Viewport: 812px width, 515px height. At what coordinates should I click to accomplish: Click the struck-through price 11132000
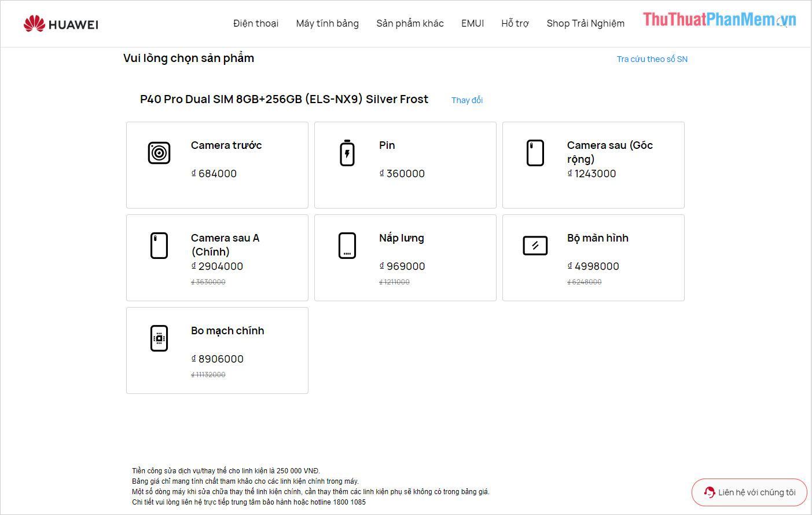[208, 375]
